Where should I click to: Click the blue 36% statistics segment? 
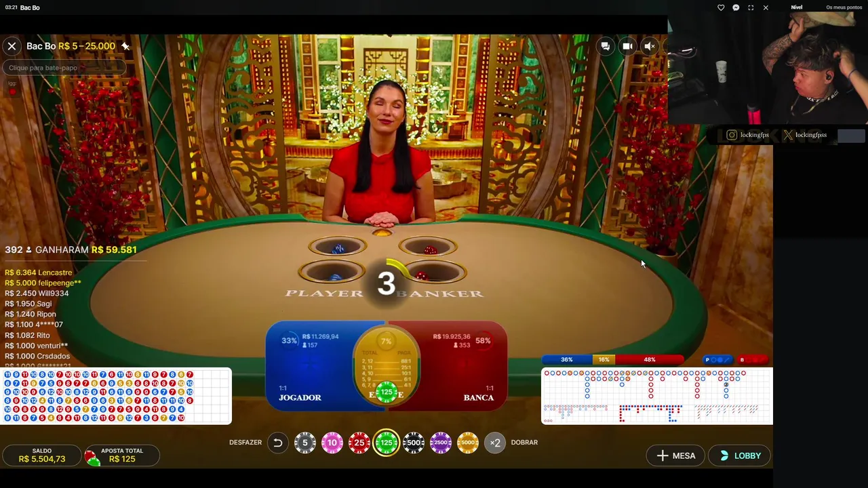tap(567, 360)
